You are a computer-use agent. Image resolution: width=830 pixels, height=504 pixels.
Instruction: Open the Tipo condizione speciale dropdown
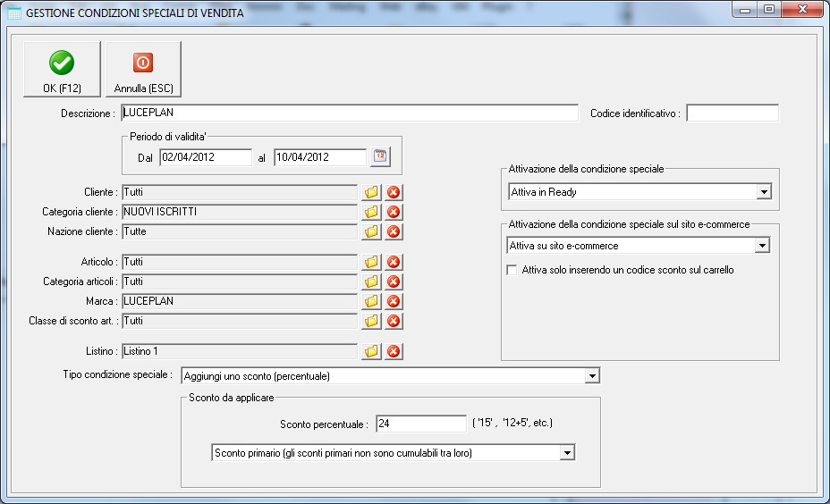(592, 376)
